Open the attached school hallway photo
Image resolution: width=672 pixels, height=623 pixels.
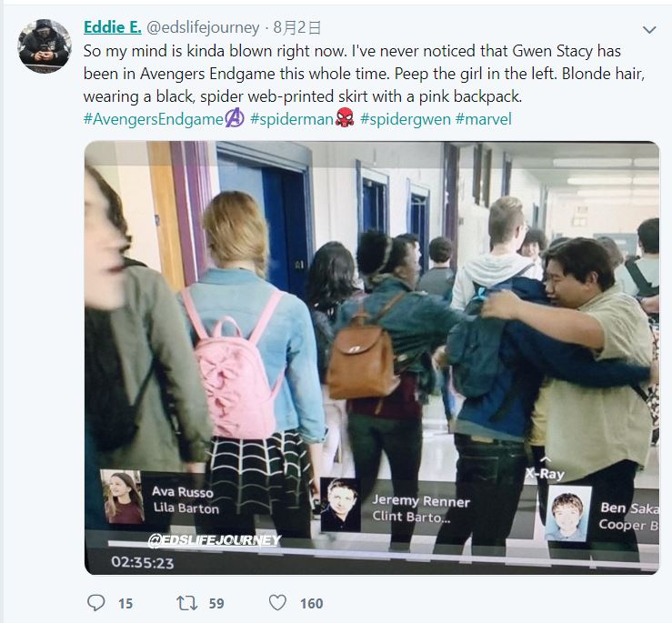coord(372,357)
